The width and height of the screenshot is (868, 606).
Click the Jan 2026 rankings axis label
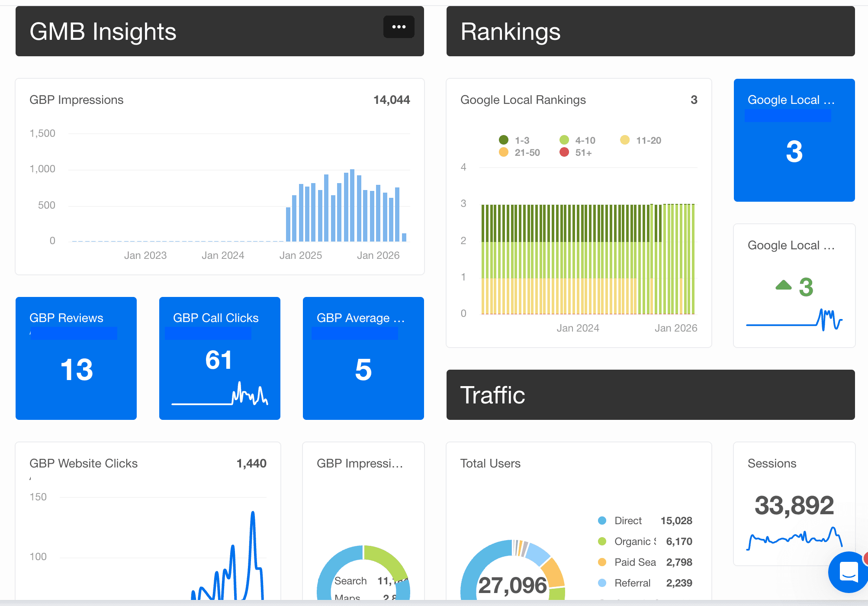676,328
